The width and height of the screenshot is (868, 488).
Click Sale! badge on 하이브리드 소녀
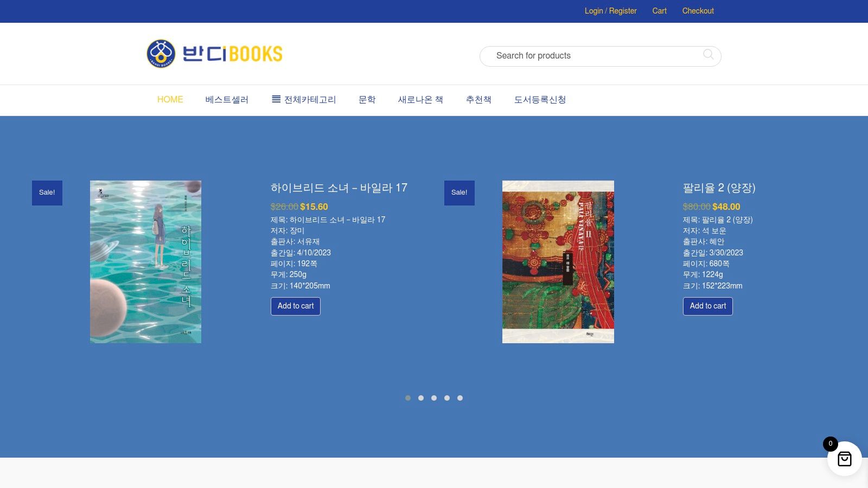click(x=47, y=193)
